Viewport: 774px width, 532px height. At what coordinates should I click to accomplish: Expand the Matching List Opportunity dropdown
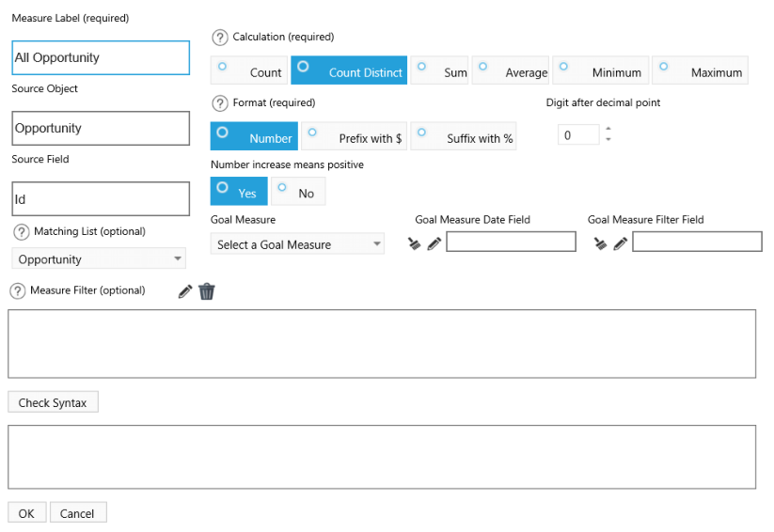pos(99,259)
